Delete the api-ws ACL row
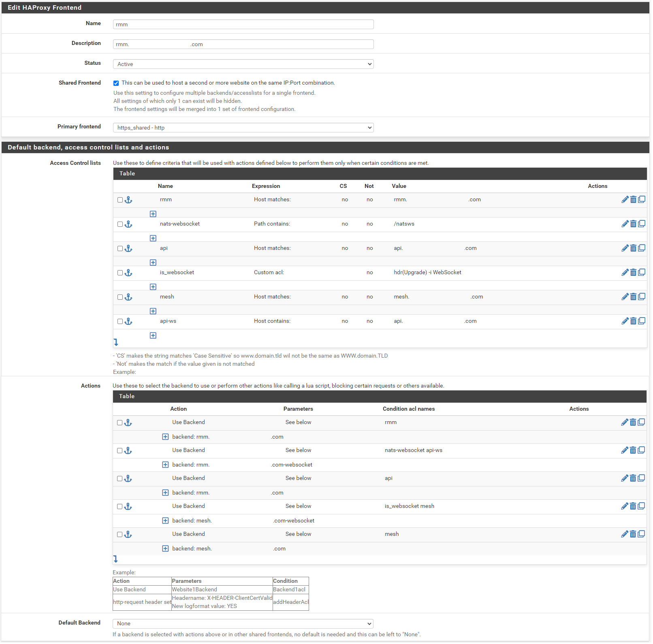Screen dimensions: 653x644 tap(633, 321)
